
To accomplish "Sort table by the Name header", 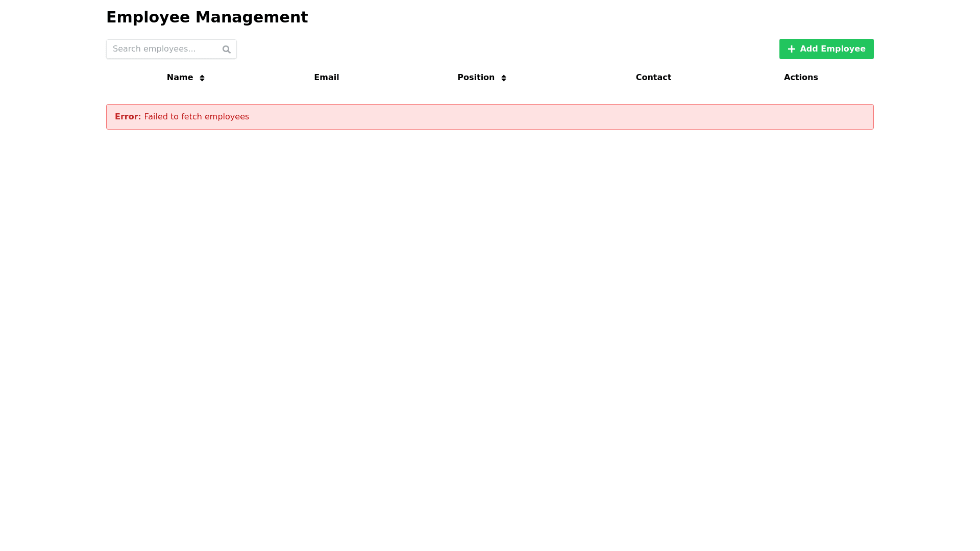I will tap(180, 78).
